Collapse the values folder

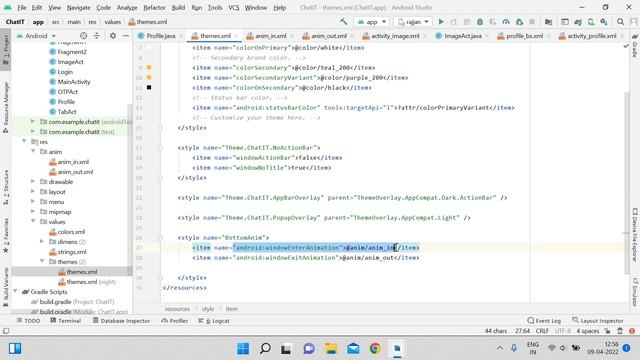[33, 222]
